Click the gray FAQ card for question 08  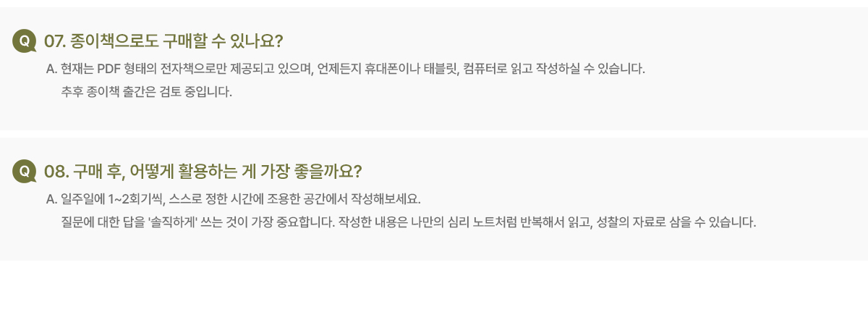pyautogui.click(x=434, y=199)
